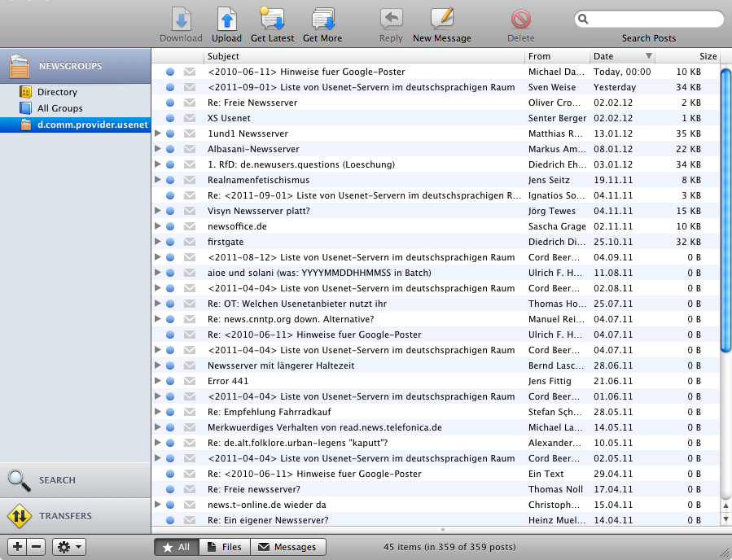Open the Transfers section in sidebar

click(65, 516)
